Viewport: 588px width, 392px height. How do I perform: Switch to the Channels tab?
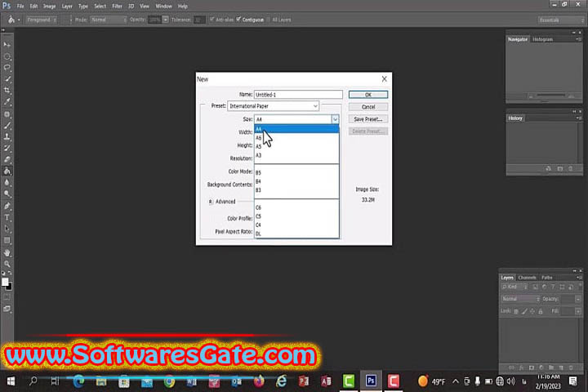pyautogui.click(x=527, y=278)
